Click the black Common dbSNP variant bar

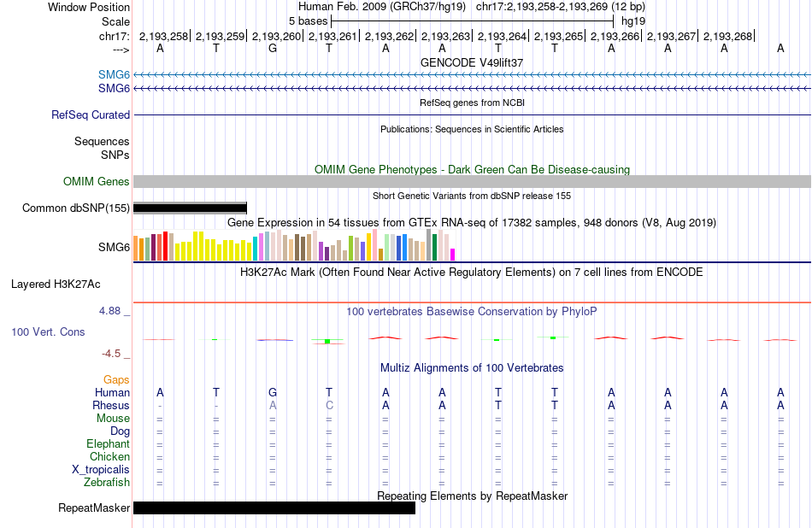(190, 208)
